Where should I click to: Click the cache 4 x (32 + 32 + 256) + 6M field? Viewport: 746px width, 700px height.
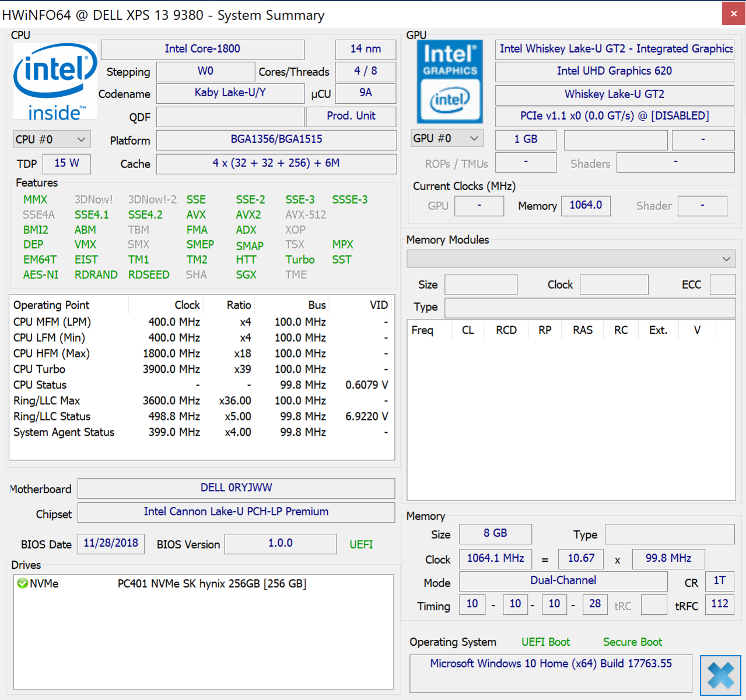[x=276, y=163]
